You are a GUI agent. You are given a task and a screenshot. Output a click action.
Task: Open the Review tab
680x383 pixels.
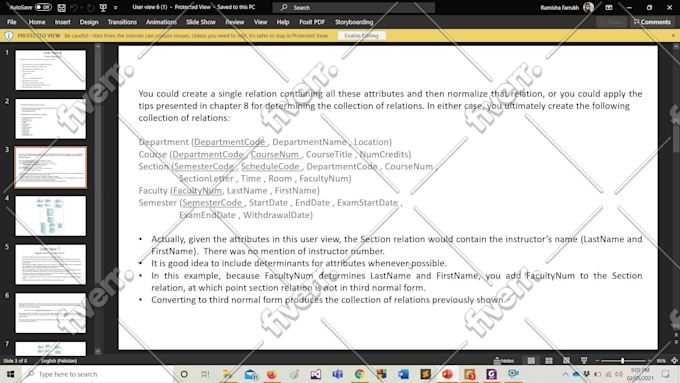coord(235,22)
